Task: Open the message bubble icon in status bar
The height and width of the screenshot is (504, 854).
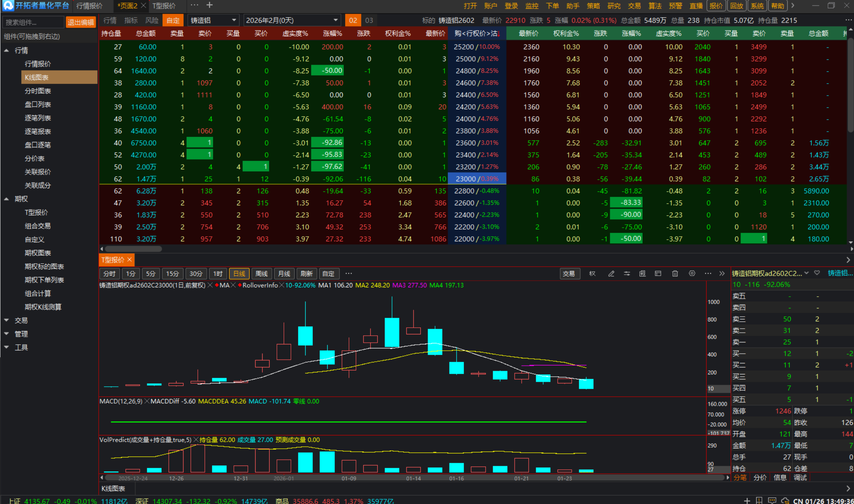Action: (772, 501)
